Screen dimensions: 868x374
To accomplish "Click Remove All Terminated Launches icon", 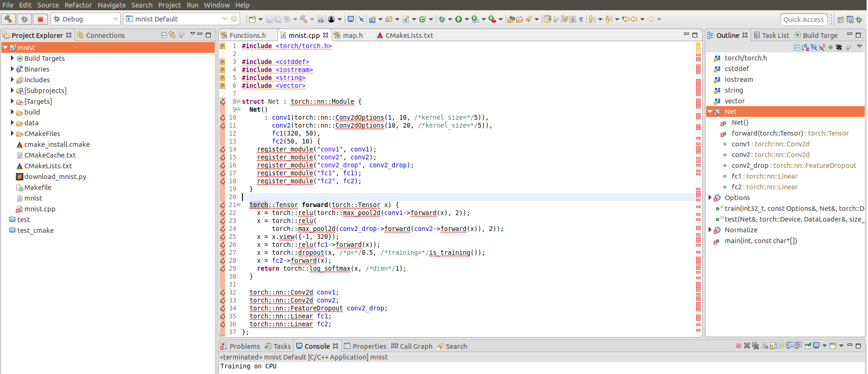I will tap(755, 346).
